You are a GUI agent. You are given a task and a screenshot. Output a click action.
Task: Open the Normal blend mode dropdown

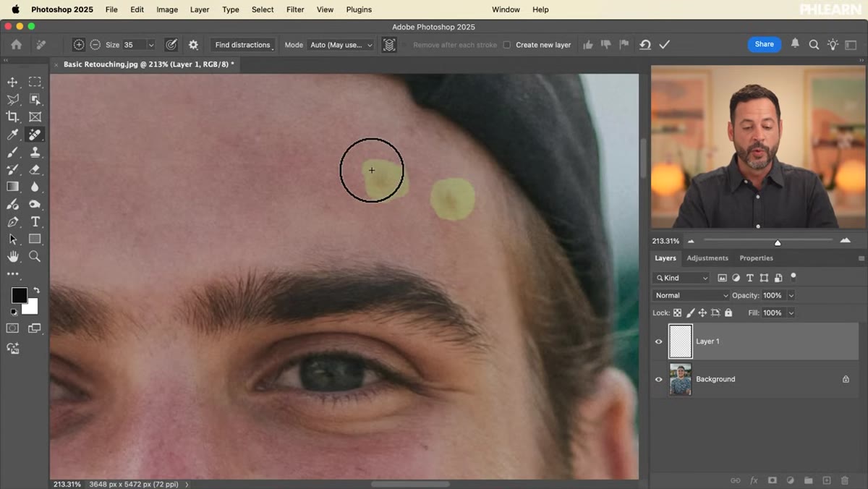pos(692,295)
